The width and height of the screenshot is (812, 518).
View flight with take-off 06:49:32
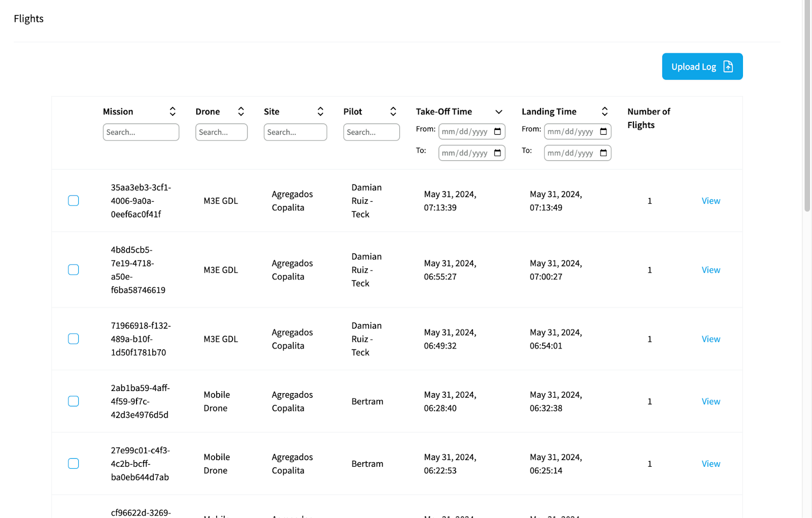click(x=711, y=339)
